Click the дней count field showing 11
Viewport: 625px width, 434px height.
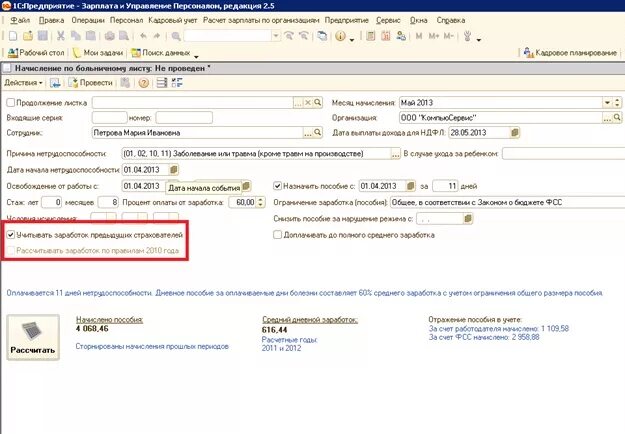[445, 186]
